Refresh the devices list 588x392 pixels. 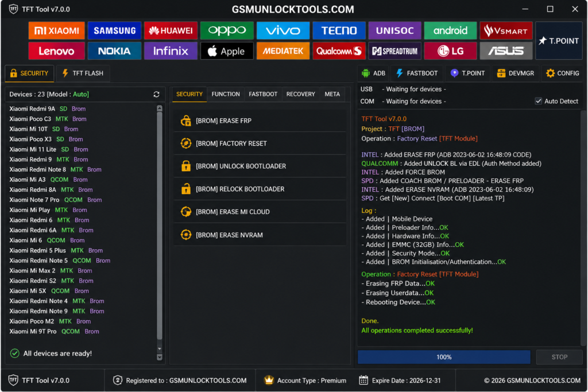pyautogui.click(x=156, y=95)
